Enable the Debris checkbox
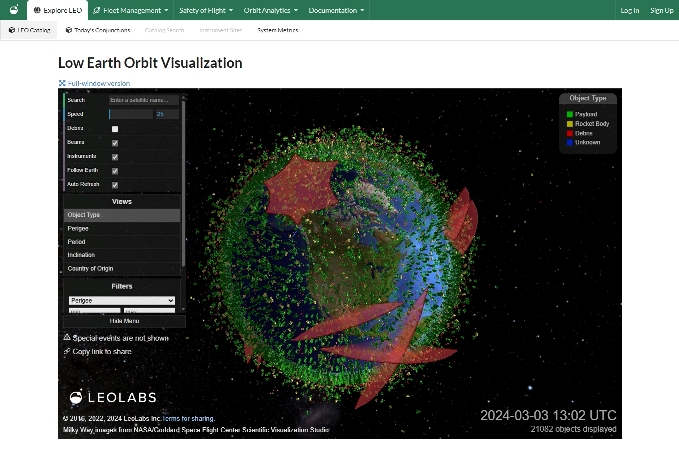The image size is (679, 450). pyautogui.click(x=115, y=129)
